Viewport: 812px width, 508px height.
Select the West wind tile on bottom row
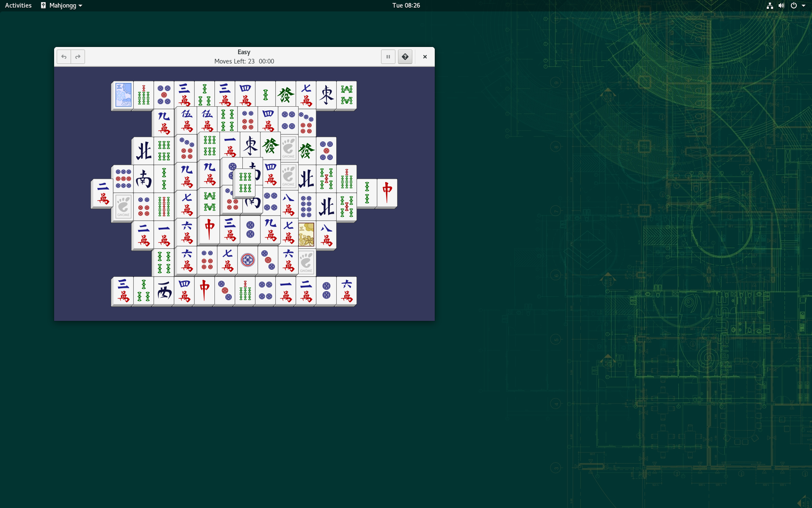(164, 291)
